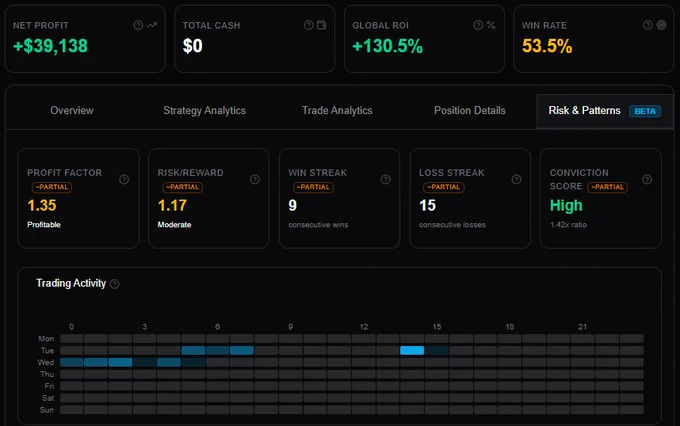Open Total Cash help icon

(308, 25)
